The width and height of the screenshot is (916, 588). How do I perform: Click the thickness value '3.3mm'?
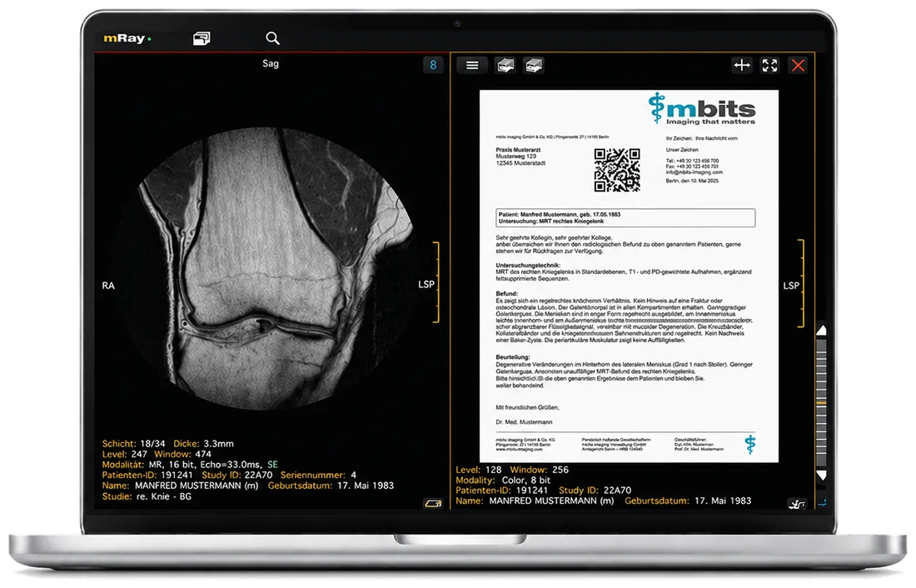(x=218, y=444)
